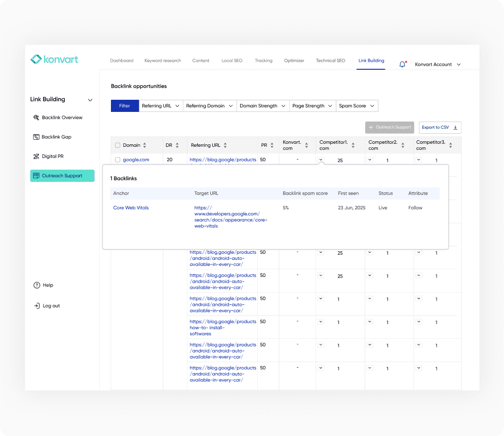Open the google.com domain link
This screenshot has height=436, width=504.
point(136,160)
